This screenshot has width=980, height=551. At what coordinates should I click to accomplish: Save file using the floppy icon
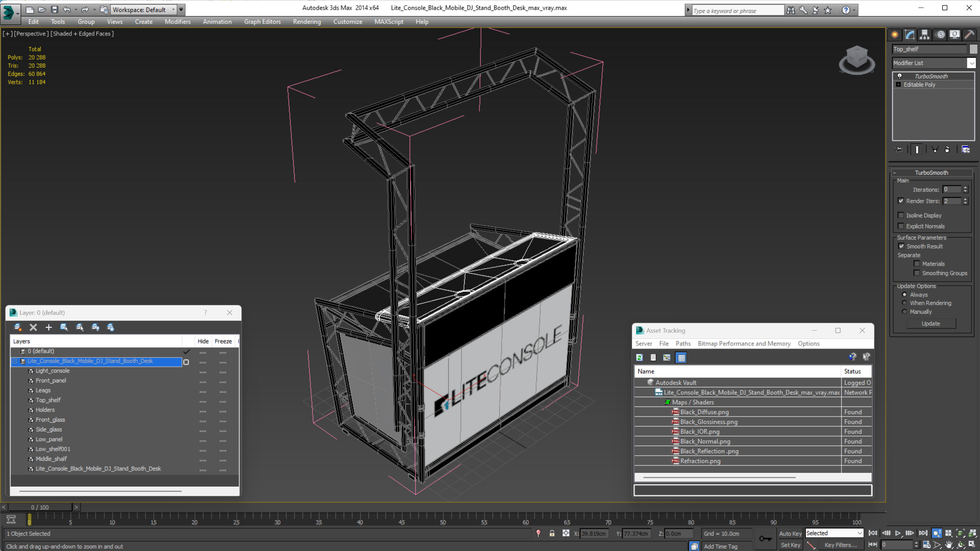(54, 10)
